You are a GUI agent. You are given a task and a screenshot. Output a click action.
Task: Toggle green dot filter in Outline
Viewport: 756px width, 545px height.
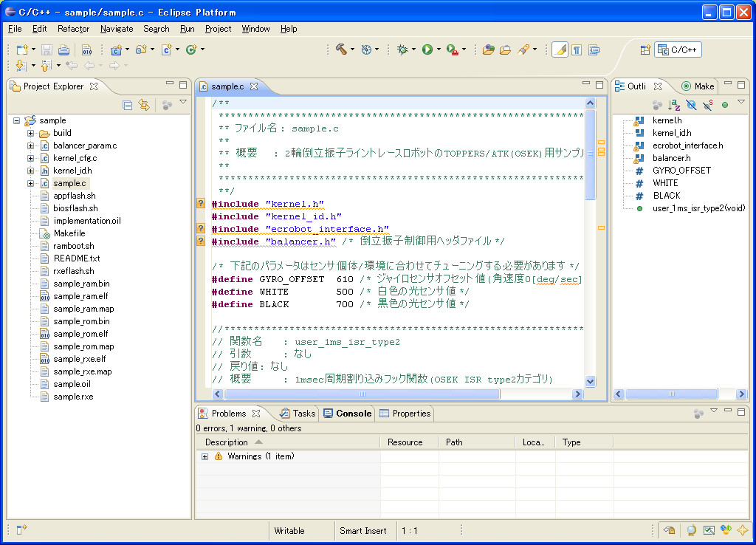[725, 105]
